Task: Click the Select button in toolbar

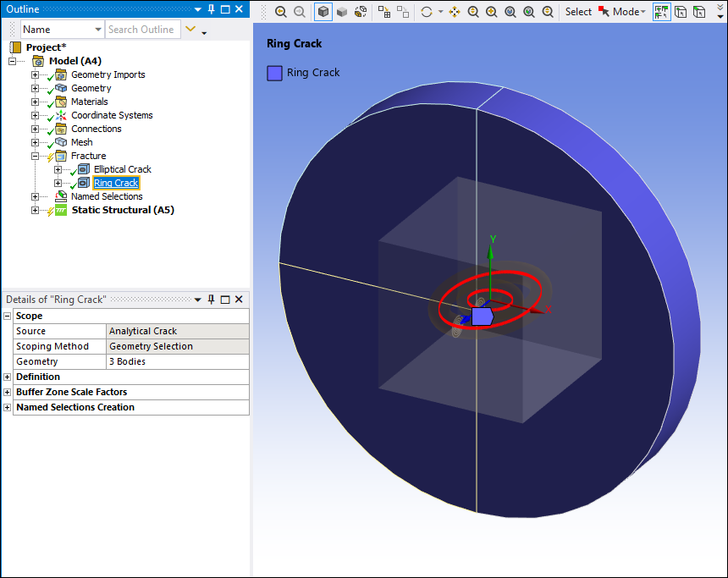Action: [x=578, y=12]
